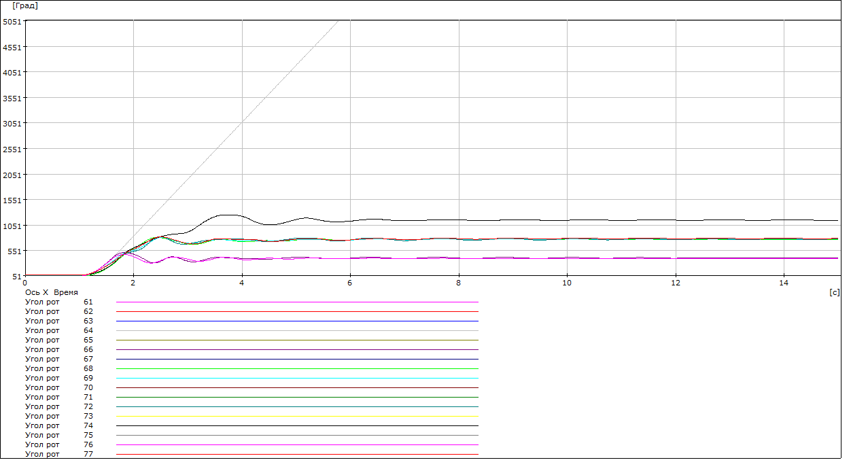Image resolution: width=868 pixels, height=473 pixels.
Task: Click the magenta color line of series 61
Action: click(298, 302)
